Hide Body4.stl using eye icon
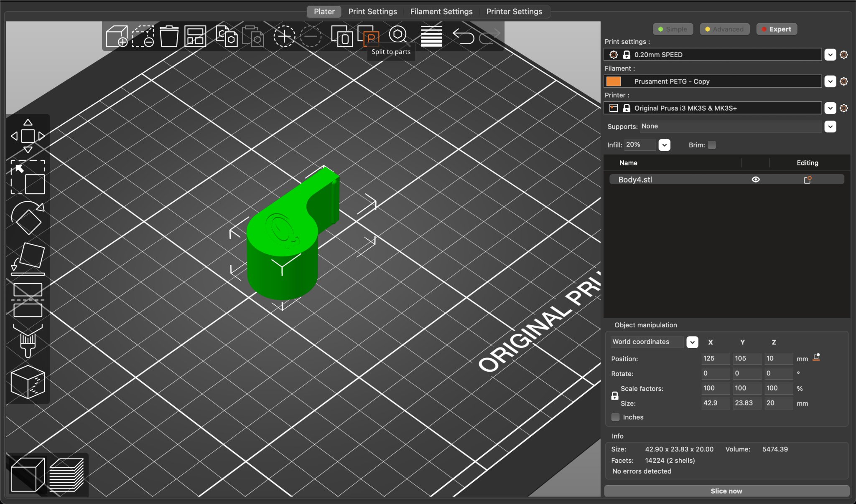 tap(756, 180)
